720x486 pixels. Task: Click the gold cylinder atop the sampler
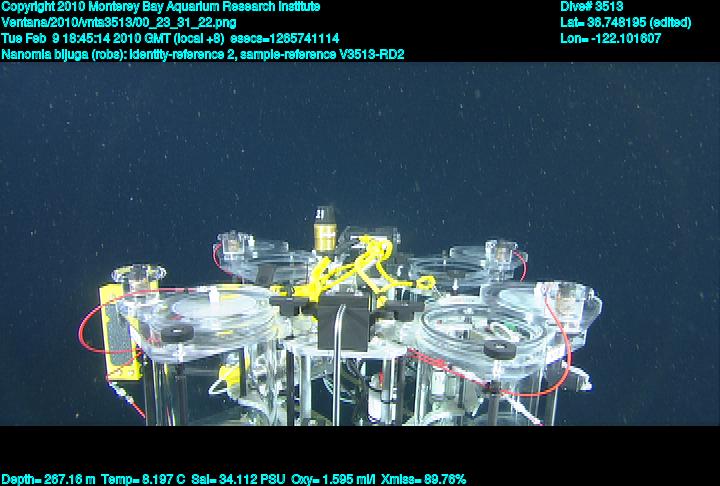(324, 234)
